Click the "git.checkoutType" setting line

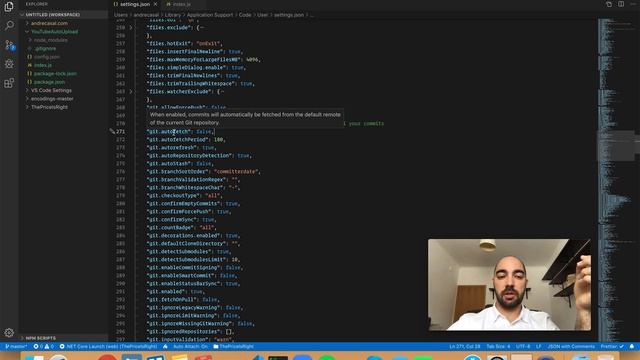click(x=184, y=196)
